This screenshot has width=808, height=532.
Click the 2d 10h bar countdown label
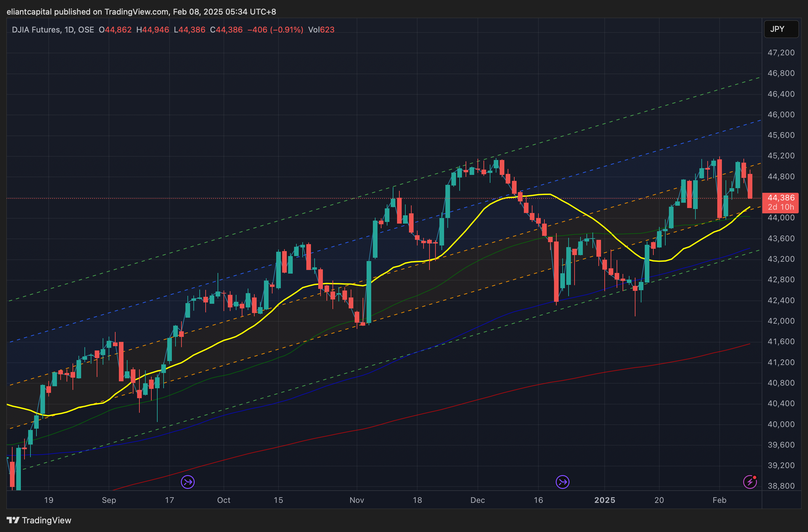point(781,207)
